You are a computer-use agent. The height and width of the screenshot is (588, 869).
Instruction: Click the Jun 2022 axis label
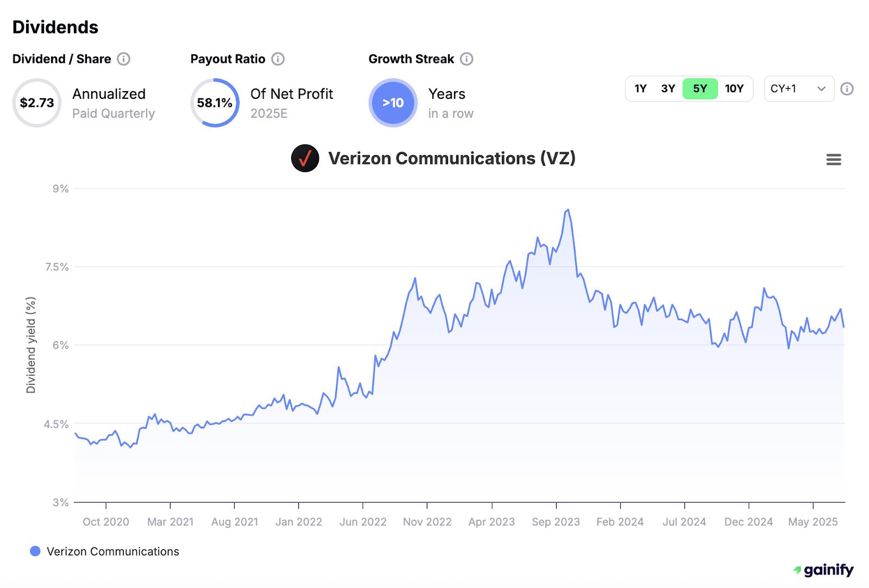(363, 522)
